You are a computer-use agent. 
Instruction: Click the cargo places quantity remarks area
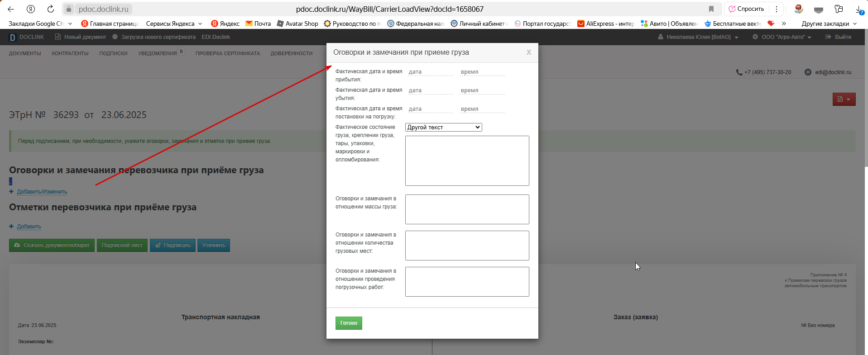click(x=467, y=246)
